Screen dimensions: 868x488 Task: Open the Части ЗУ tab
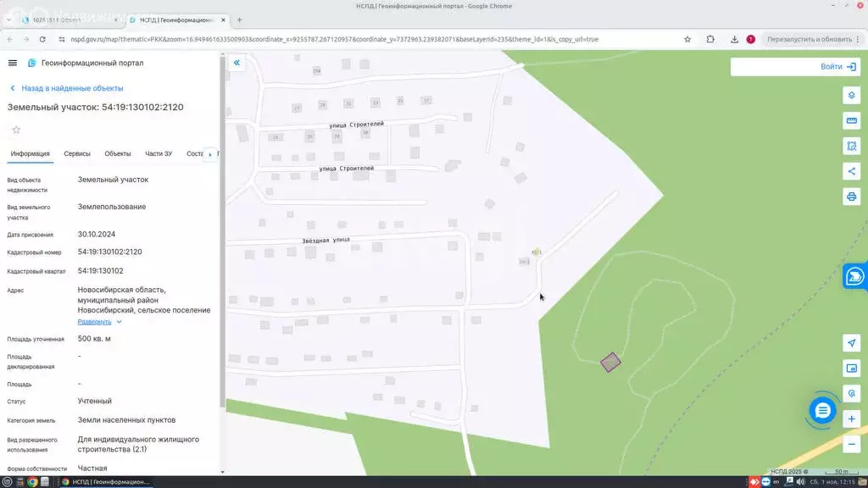pyautogui.click(x=159, y=153)
